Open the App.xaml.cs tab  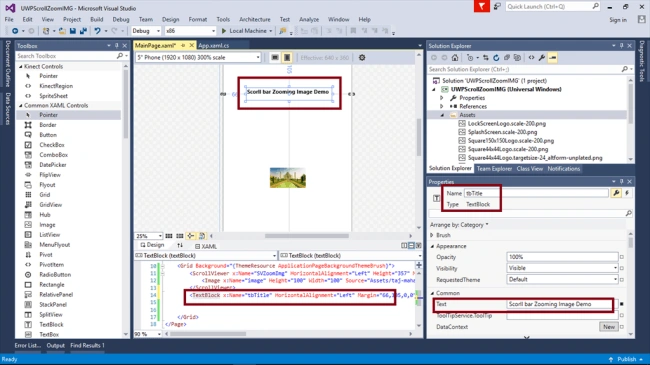pos(213,46)
